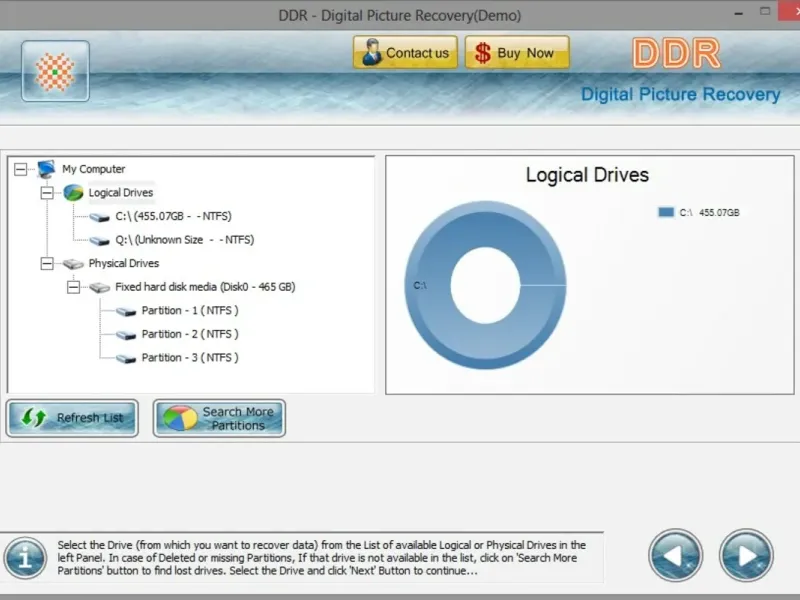Collapse the Physical Drives node
The image size is (800, 600).
(x=47, y=263)
